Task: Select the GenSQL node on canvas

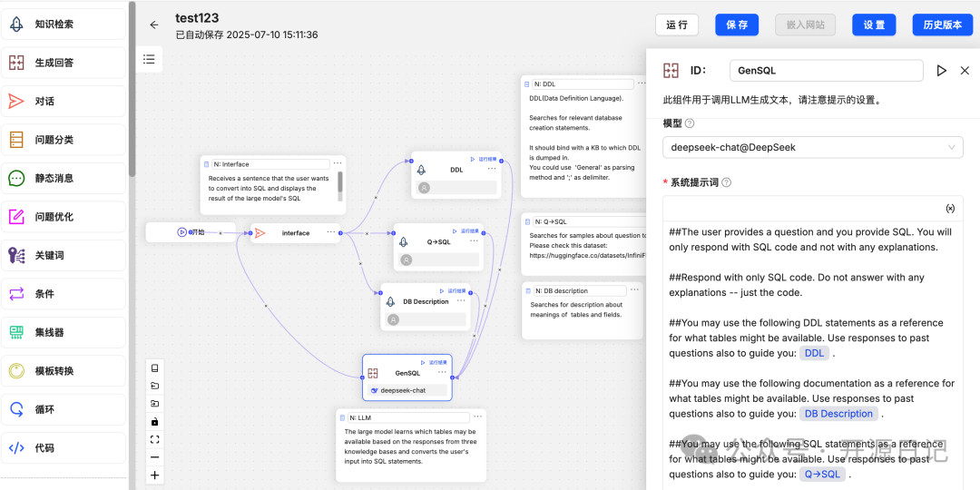Action: [407, 377]
